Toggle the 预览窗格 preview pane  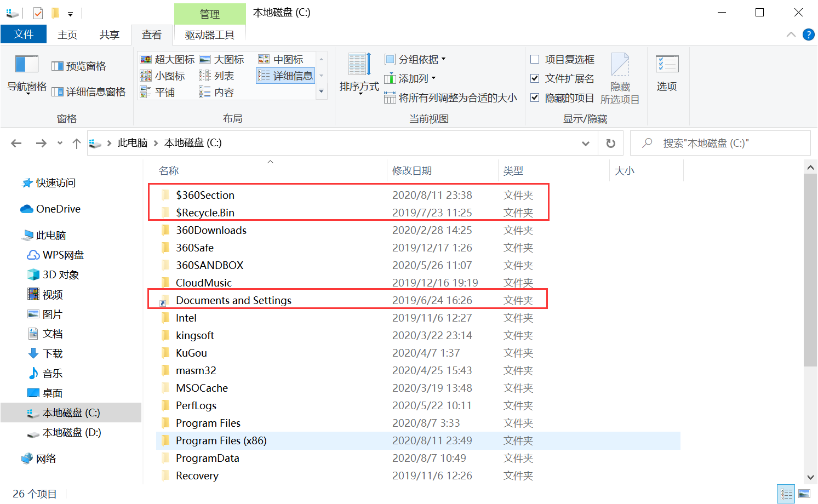79,66
